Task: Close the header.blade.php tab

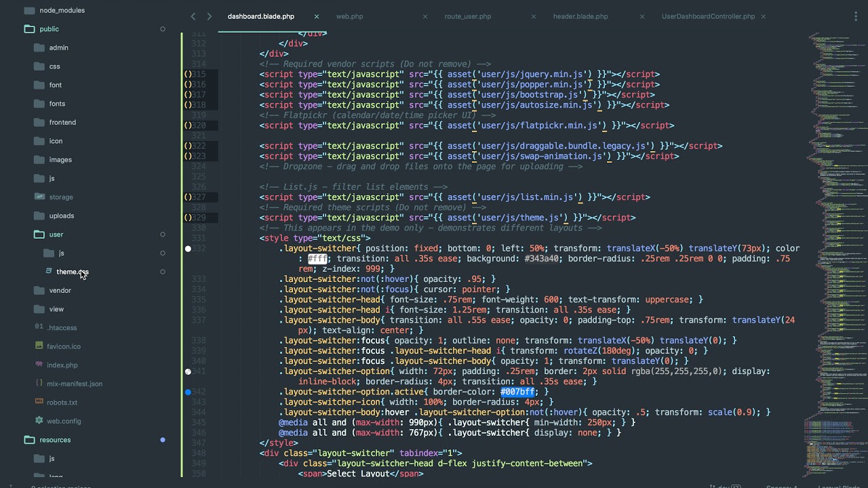Action: [x=642, y=16]
